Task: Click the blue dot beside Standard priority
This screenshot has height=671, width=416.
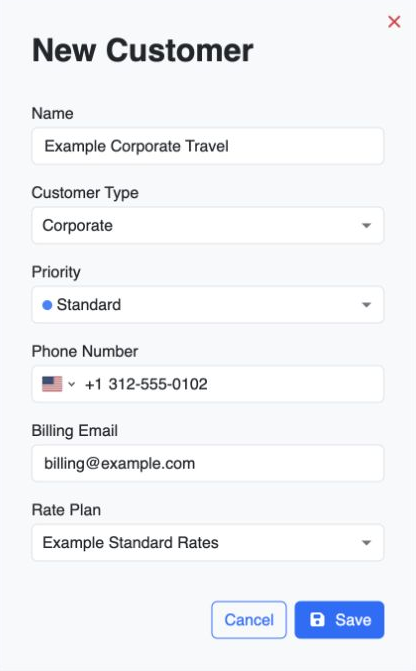Action: 47,305
